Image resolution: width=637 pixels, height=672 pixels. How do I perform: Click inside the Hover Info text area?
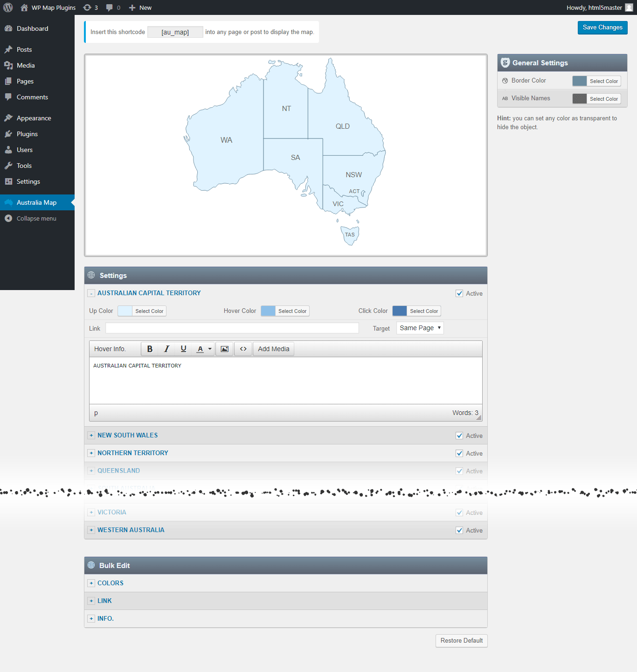click(286, 381)
